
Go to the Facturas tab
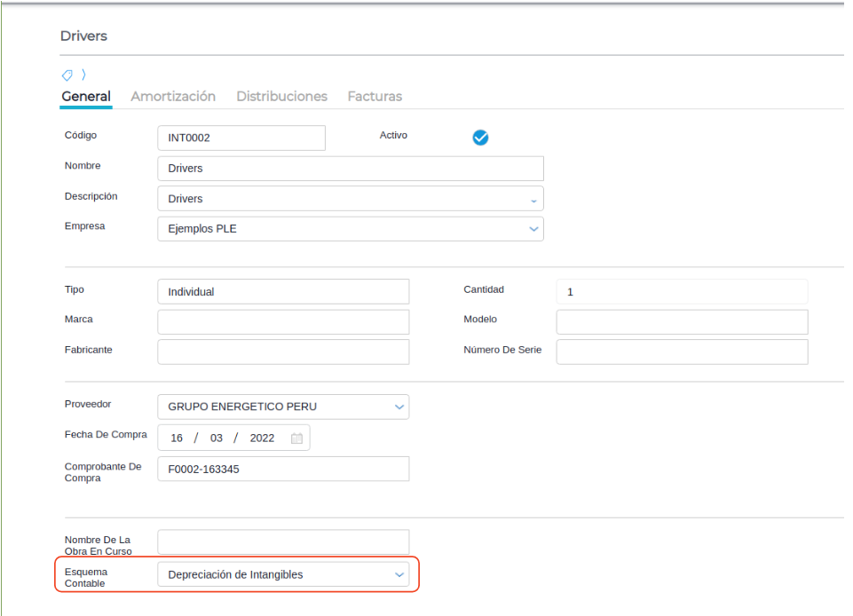click(x=375, y=96)
